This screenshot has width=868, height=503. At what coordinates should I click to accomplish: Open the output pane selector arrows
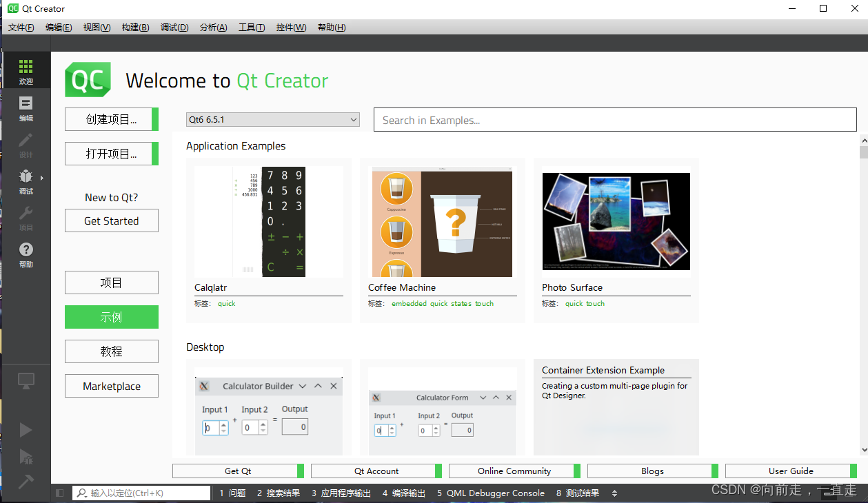click(614, 493)
